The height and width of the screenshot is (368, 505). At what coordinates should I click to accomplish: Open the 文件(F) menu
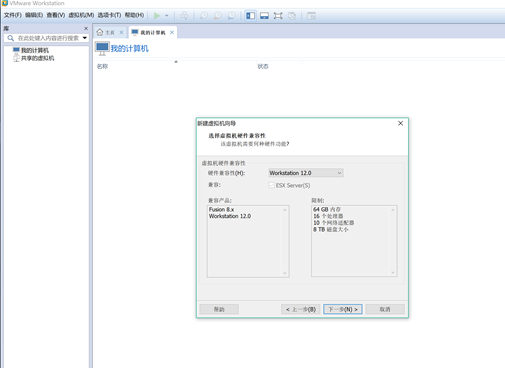click(x=13, y=15)
